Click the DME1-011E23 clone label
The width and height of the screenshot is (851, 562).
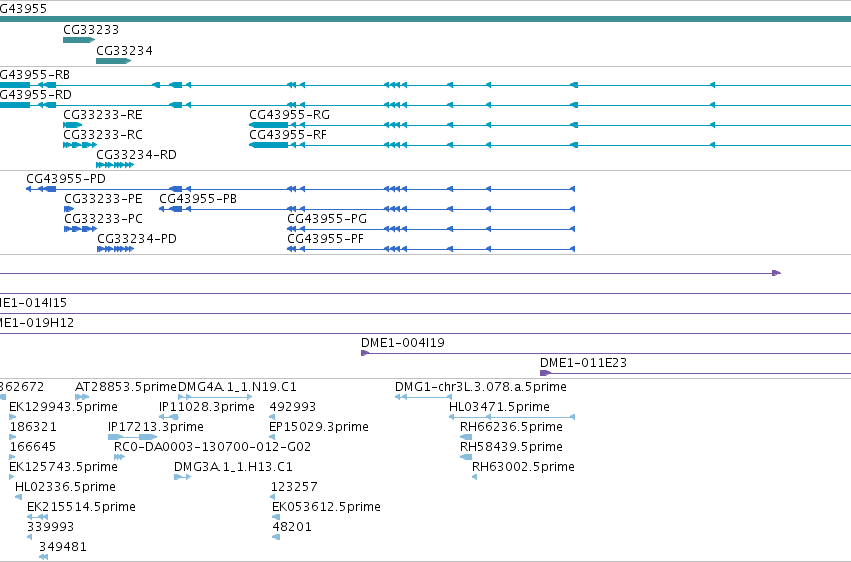click(x=583, y=363)
